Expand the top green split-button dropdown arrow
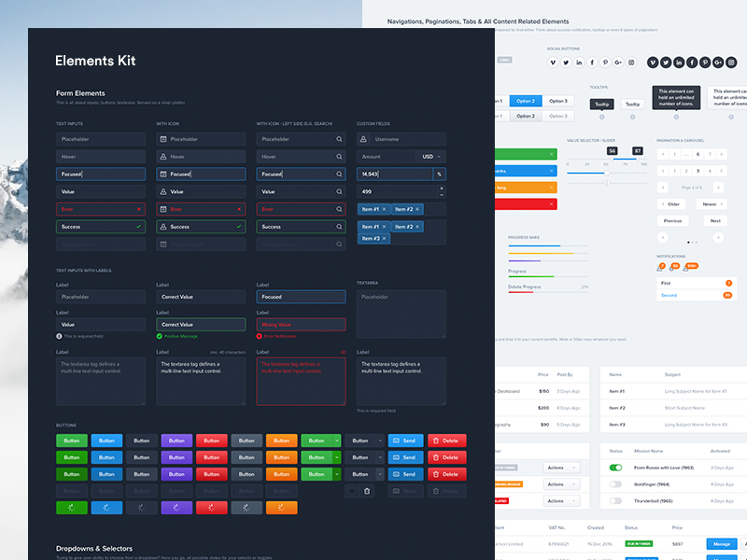The height and width of the screenshot is (560, 747). (x=336, y=441)
